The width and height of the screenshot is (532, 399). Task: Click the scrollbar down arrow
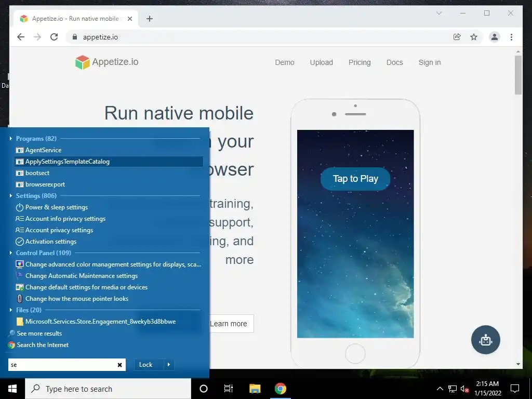pos(518,364)
